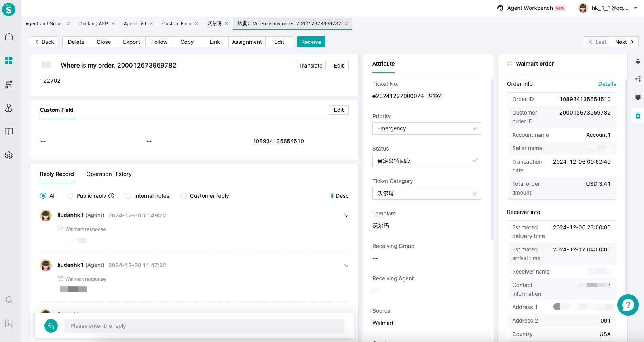Viewport: 644px width, 342px height.
Task: Open the ticket workspace grid icon
Action: [9, 60]
